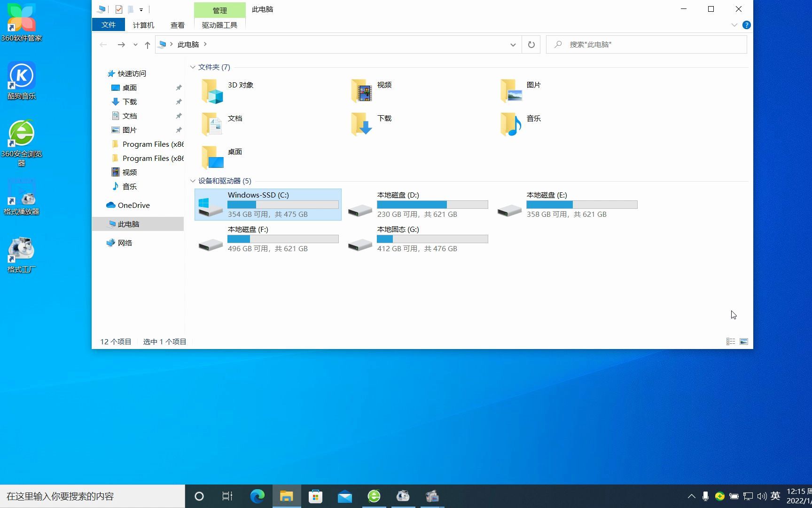Open the 文件 menu

(x=109, y=25)
